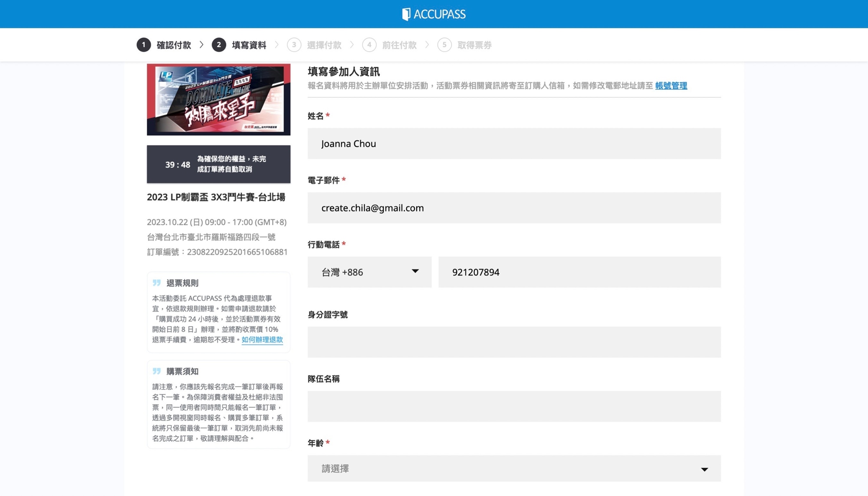This screenshot has width=868, height=496.
Task: Click the 填寫資料 step label
Action: (249, 45)
